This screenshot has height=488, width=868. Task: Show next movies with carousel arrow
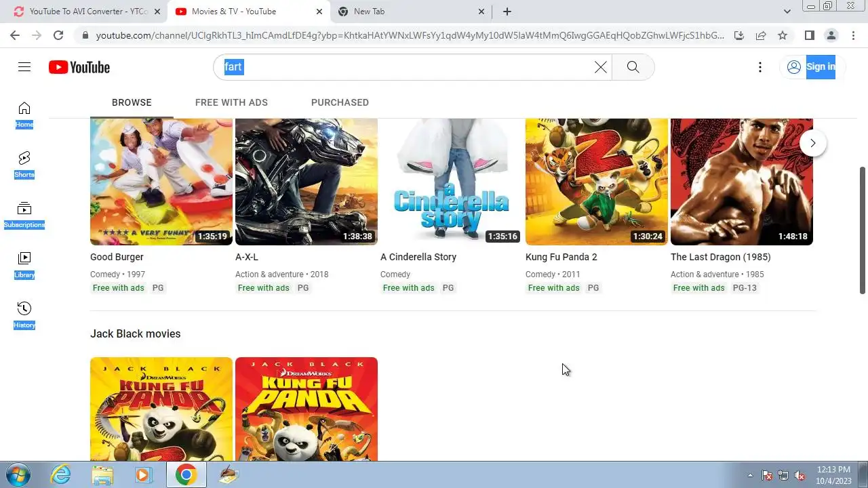(x=812, y=143)
